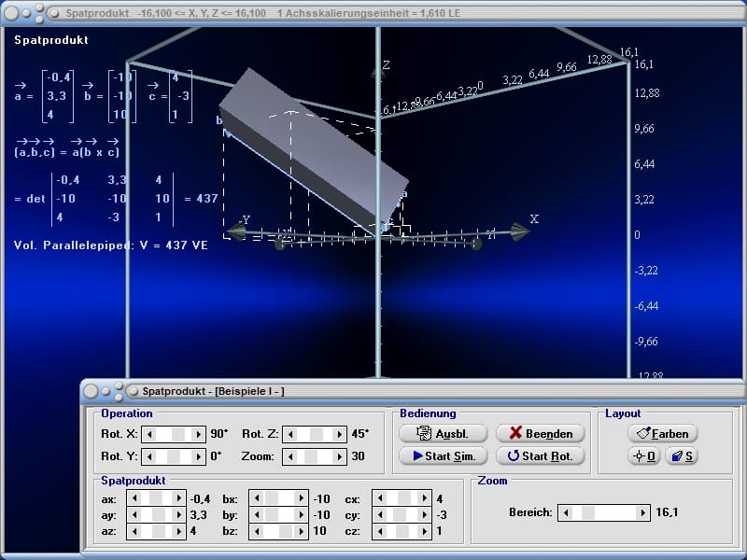This screenshot has width=747, height=560.
Task: Increase cx using its right arrow
Action: tap(424, 498)
